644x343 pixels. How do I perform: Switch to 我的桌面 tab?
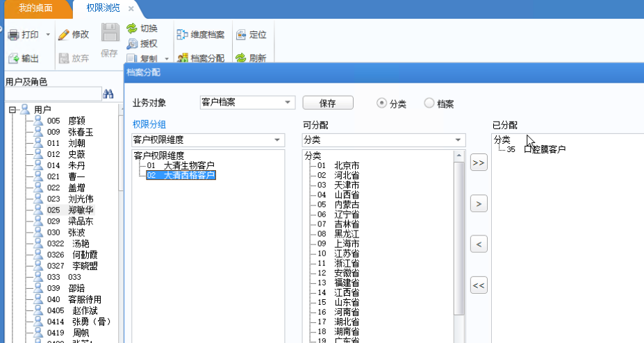click(x=35, y=8)
